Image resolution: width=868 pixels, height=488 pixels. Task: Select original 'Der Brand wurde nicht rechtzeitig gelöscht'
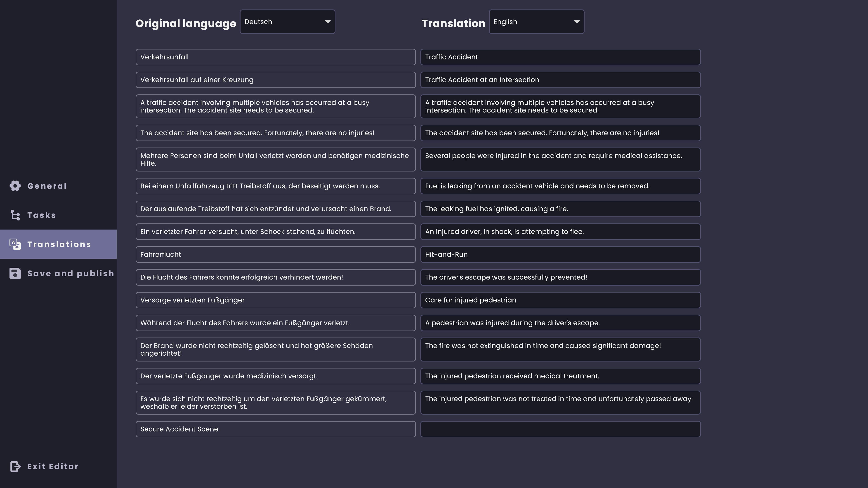coord(276,349)
